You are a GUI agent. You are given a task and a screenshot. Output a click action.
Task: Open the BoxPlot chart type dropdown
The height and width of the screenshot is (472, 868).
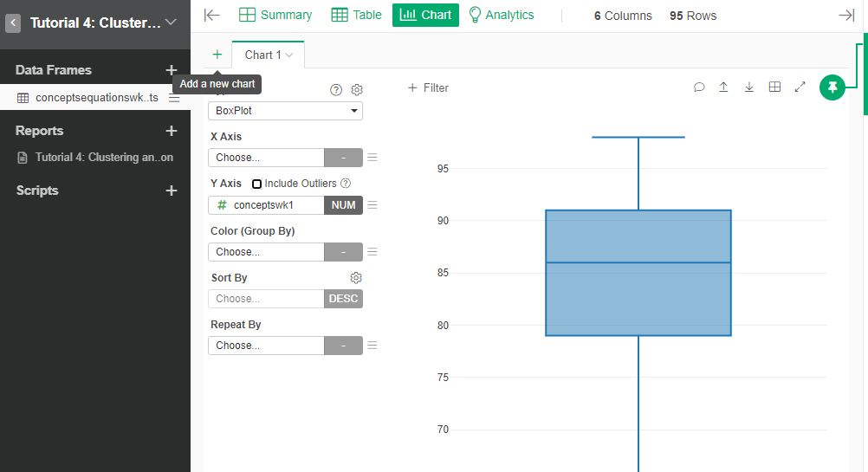[285, 111]
